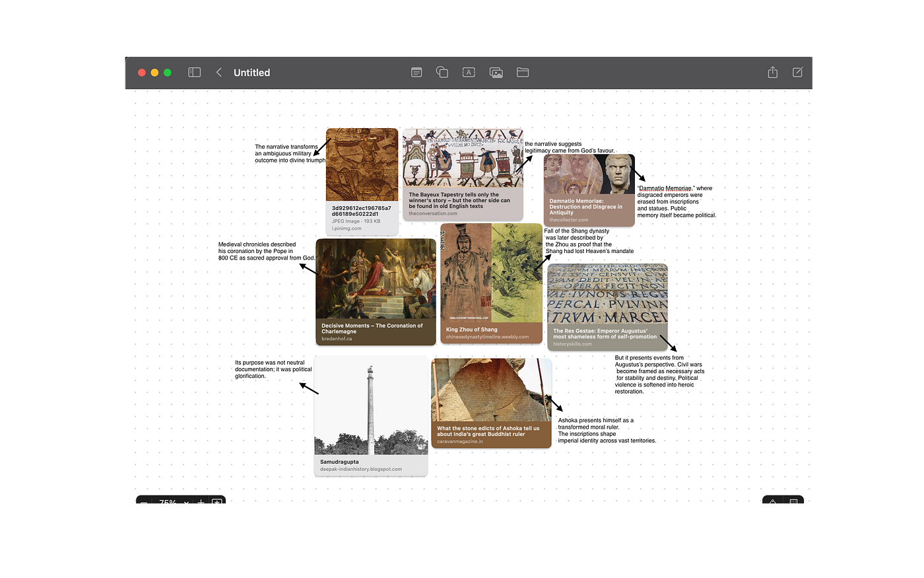Select the Samudragupta pillar image card
924x578 pixels.
coord(371,416)
